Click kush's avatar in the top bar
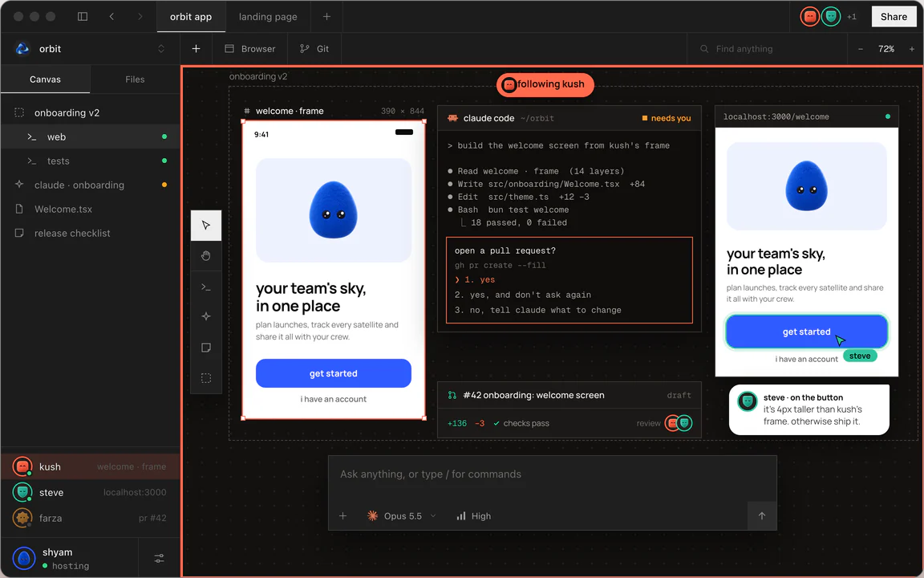This screenshot has height=578, width=924. [x=810, y=17]
